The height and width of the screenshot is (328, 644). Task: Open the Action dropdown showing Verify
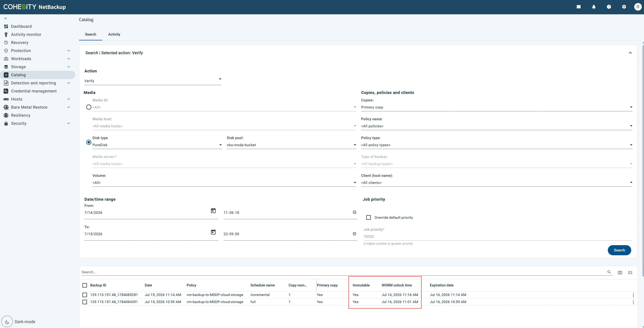[x=153, y=81]
